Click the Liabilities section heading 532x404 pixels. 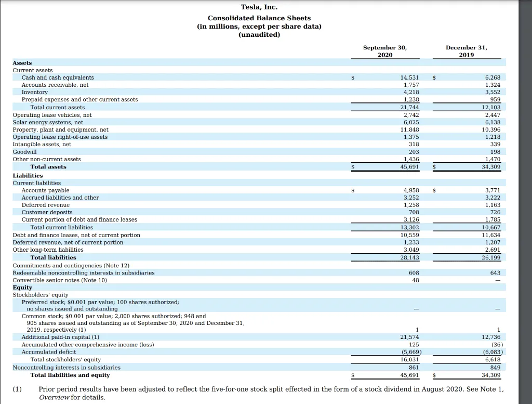pyautogui.click(x=28, y=176)
